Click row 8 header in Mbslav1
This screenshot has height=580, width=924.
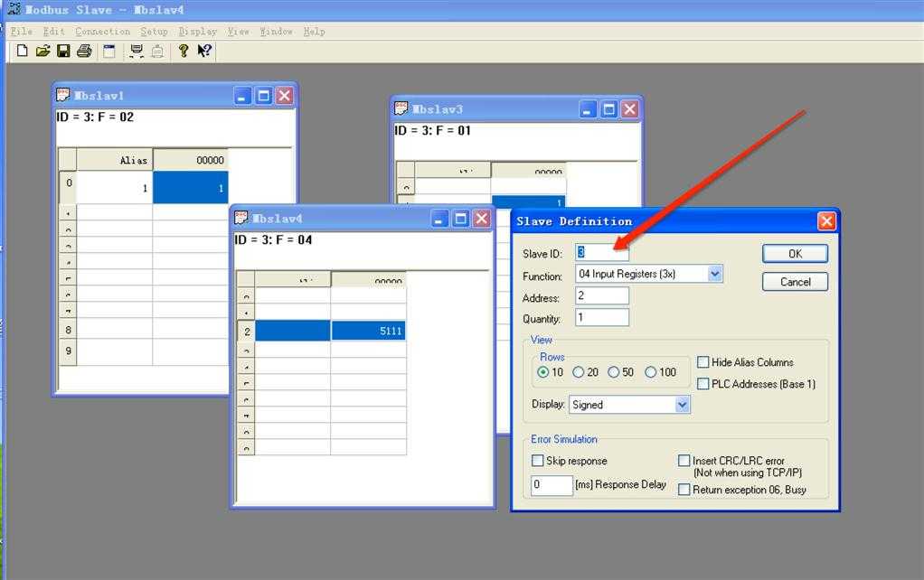click(x=69, y=330)
